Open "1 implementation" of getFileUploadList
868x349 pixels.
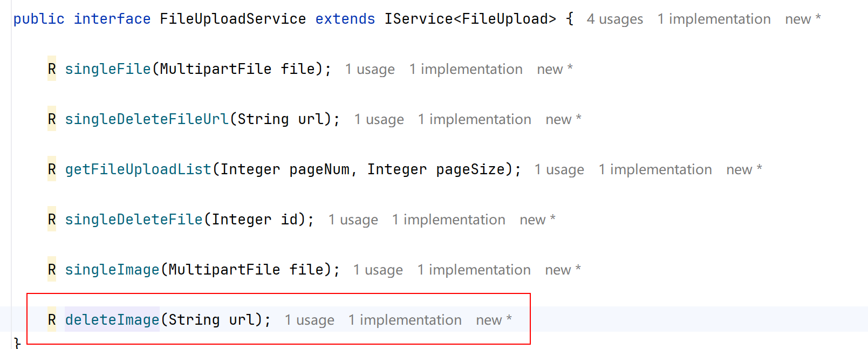pos(655,170)
